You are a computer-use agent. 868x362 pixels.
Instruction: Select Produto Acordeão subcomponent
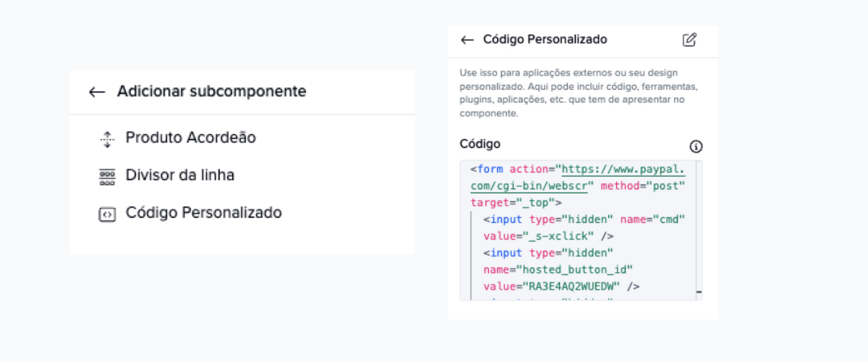[190, 138]
